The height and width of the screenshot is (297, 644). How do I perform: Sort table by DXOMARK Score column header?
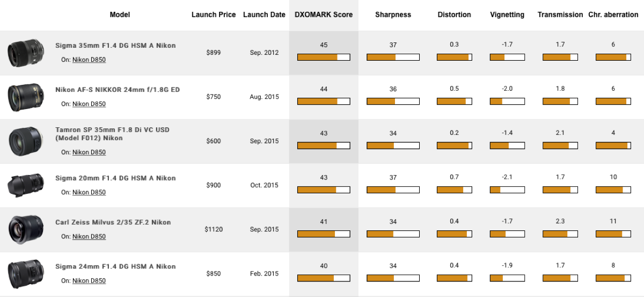(324, 15)
